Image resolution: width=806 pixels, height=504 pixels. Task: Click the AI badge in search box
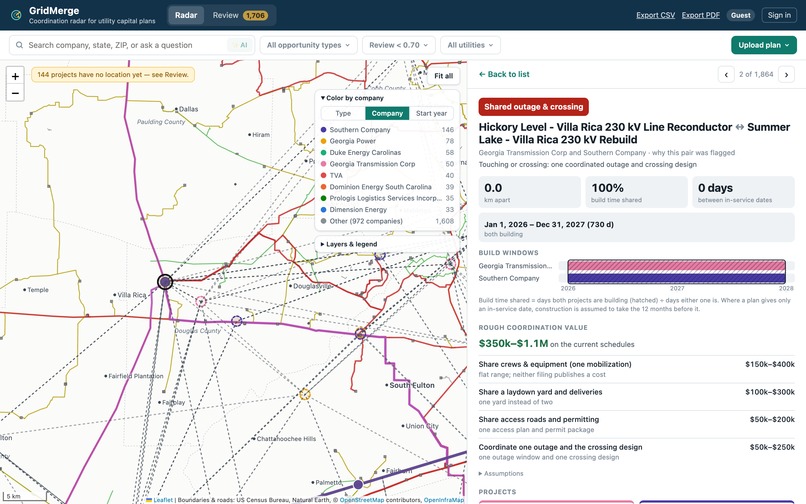(x=241, y=45)
